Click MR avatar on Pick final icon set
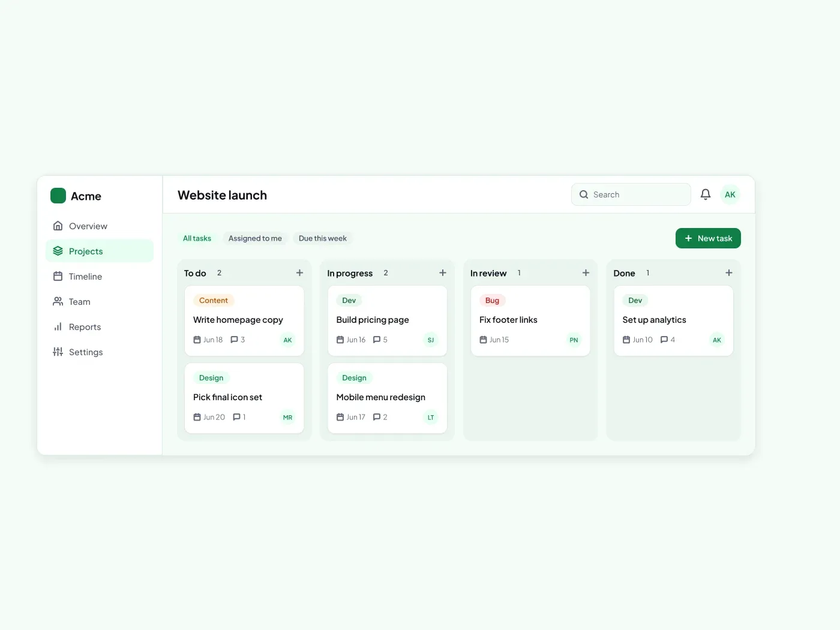840x630 pixels. click(x=288, y=418)
